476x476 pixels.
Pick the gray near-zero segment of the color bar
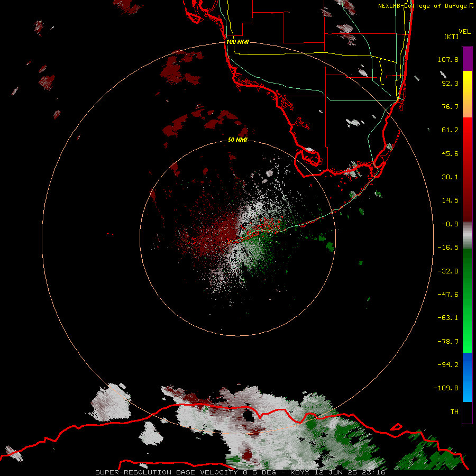coord(467,235)
